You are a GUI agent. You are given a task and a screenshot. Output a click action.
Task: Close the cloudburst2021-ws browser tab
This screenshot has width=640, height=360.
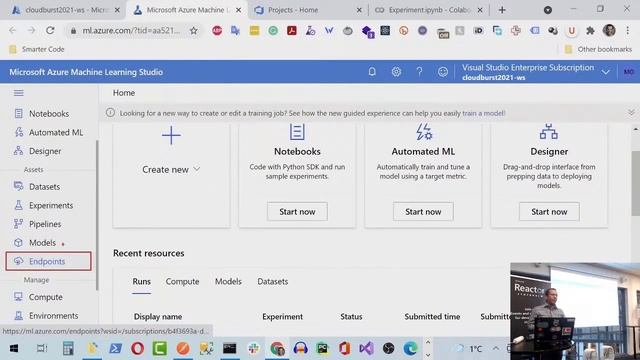coord(117,10)
